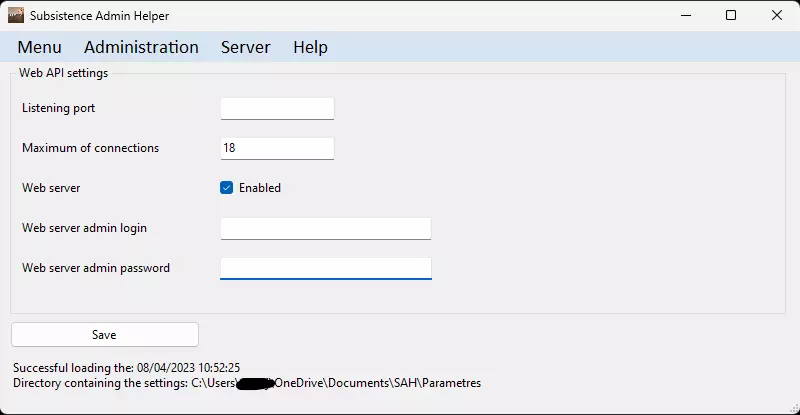Image resolution: width=800 pixels, height=415 pixels.
Task: Focus the Listening port field
Action: pos(277,108)
